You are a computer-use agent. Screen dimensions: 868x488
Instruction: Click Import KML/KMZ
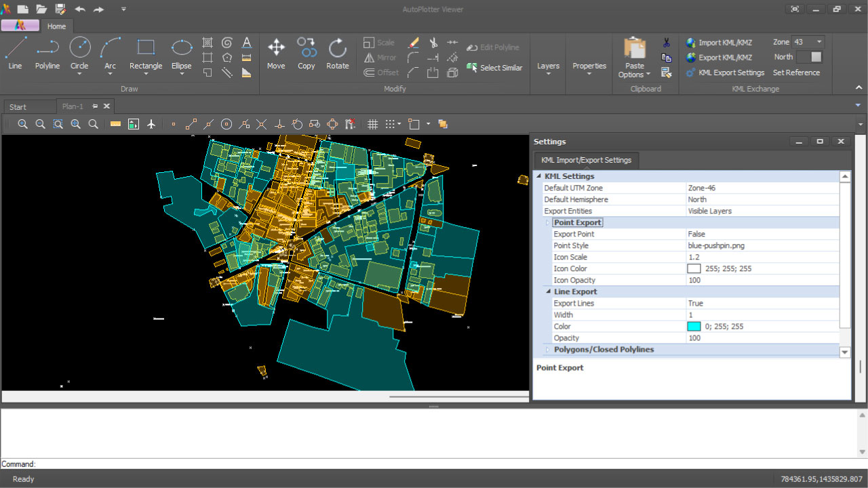click(x=718, y=42)
